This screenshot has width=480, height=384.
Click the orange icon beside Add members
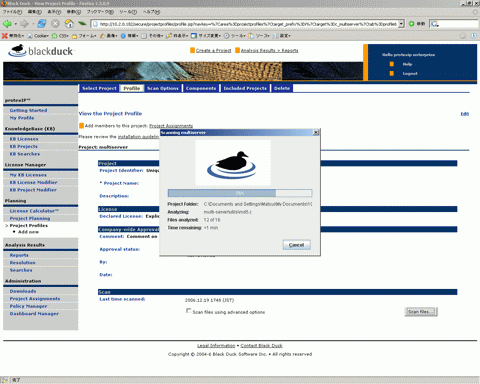click(81, 126)
